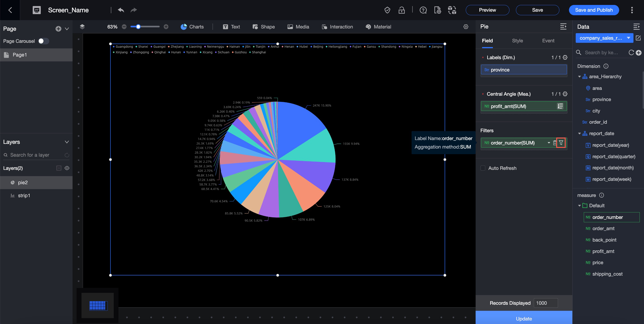Collapse the area_Hierarchy tree node
The image size is (644, 324).
coord(579,77)
